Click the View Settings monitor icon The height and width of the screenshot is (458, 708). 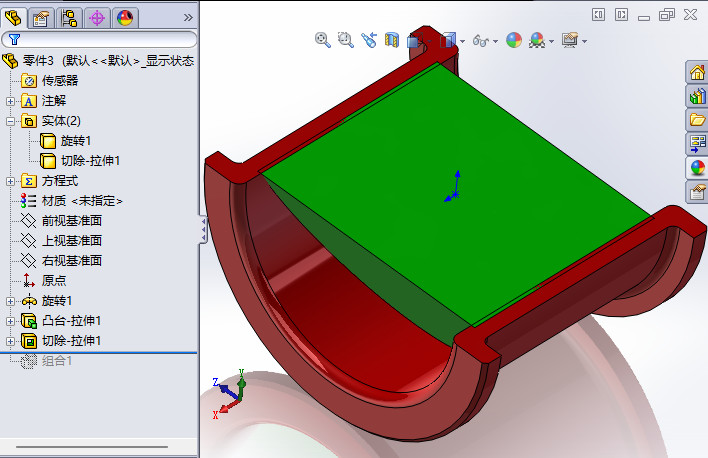tap(570, 40)
